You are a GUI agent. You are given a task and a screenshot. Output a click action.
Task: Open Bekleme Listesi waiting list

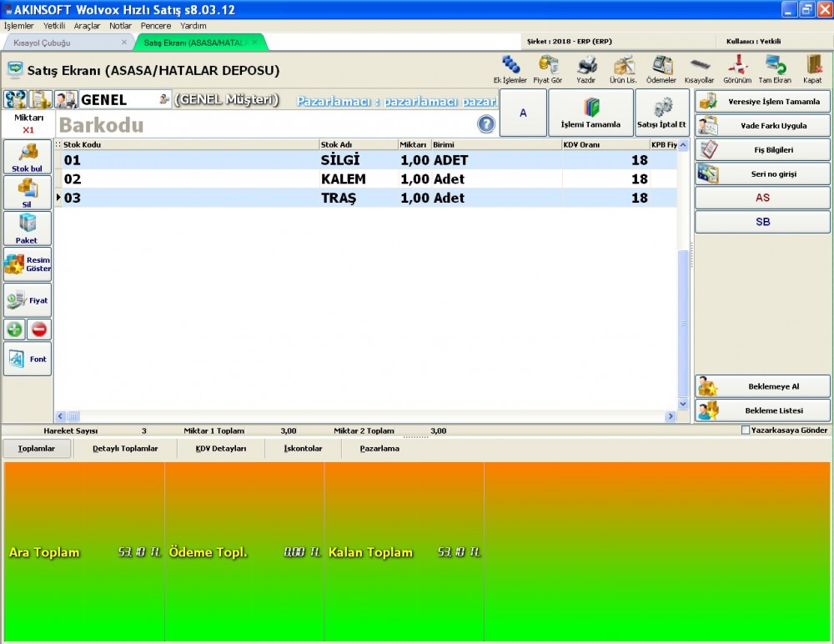[x=762, y=410]
